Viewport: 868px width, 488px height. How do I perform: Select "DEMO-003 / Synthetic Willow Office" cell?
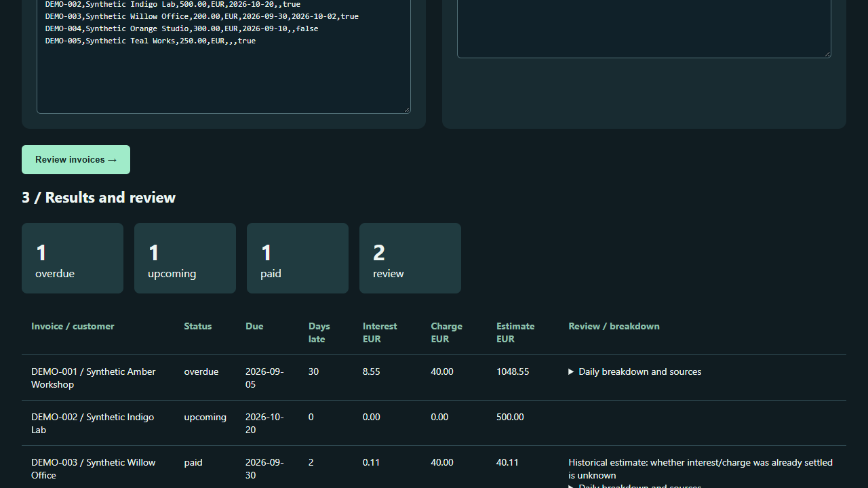click(x=94, y=468)
